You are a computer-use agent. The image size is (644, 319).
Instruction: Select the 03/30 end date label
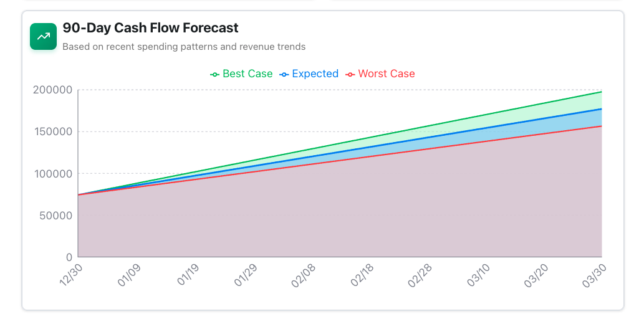click(595, 275)
